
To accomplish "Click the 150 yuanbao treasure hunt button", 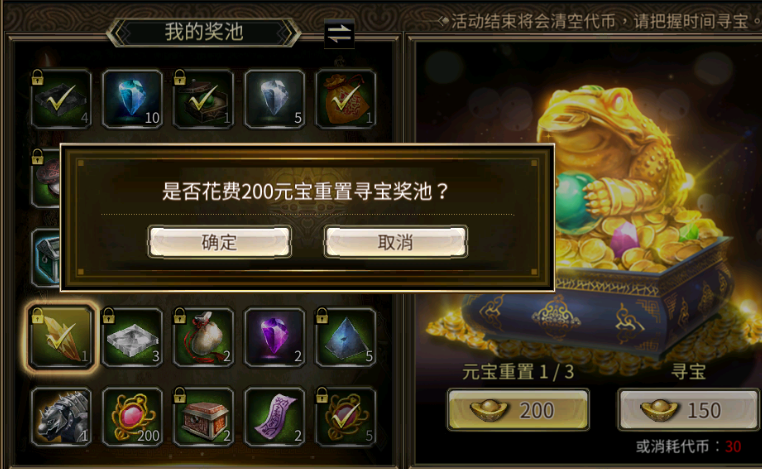I will 688,410.
